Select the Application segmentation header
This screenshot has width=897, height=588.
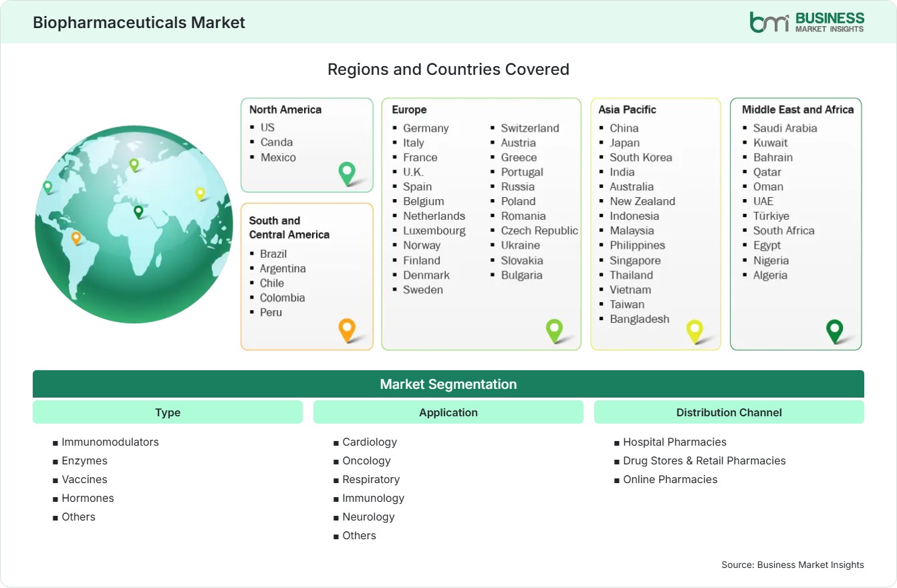tap(448, 412)
